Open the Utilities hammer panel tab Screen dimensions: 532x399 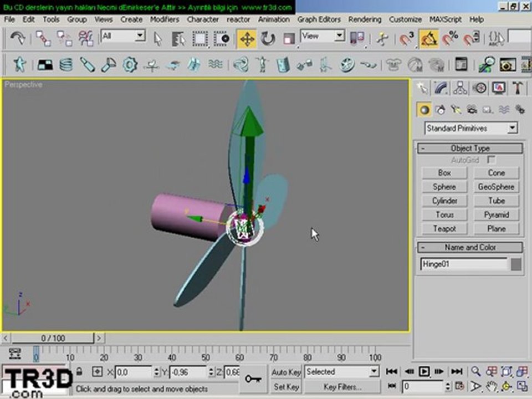pos(518,88)
